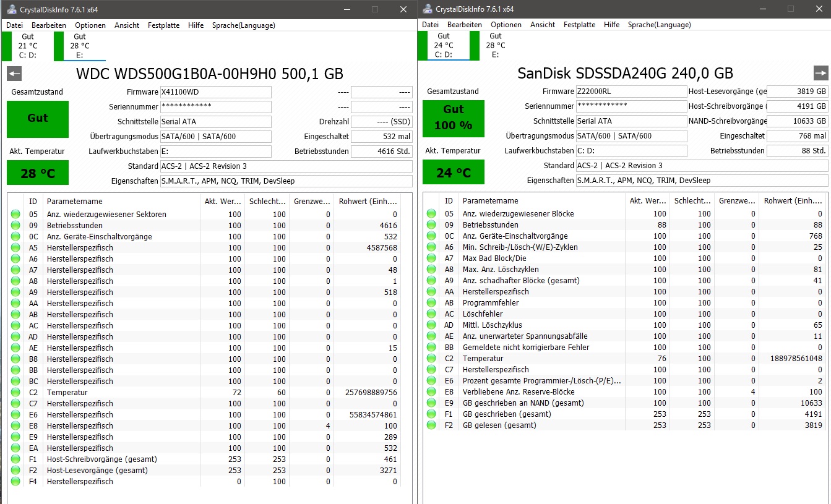Click NAND-Schreibvorgänge field 10633 GB

click(797, 121)
